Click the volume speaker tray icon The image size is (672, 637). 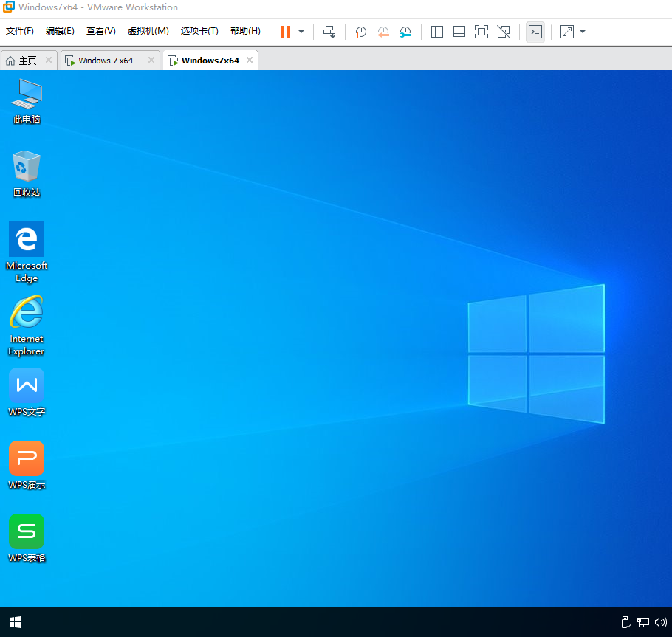(x=660, y=622)
